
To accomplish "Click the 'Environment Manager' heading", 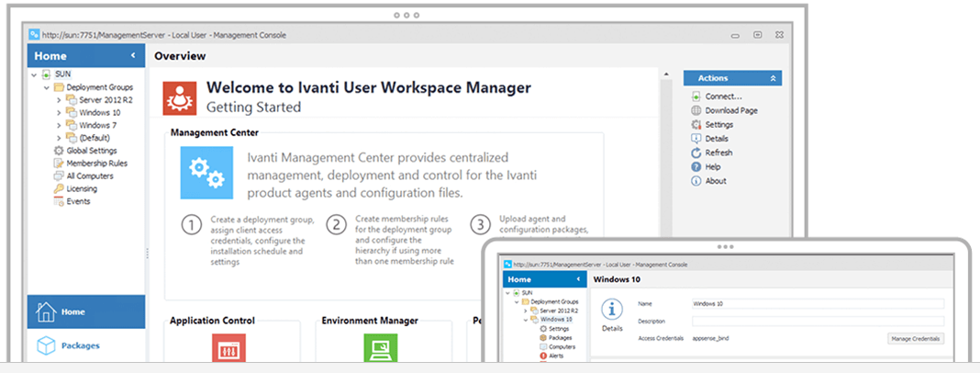I will click(370, 321).
